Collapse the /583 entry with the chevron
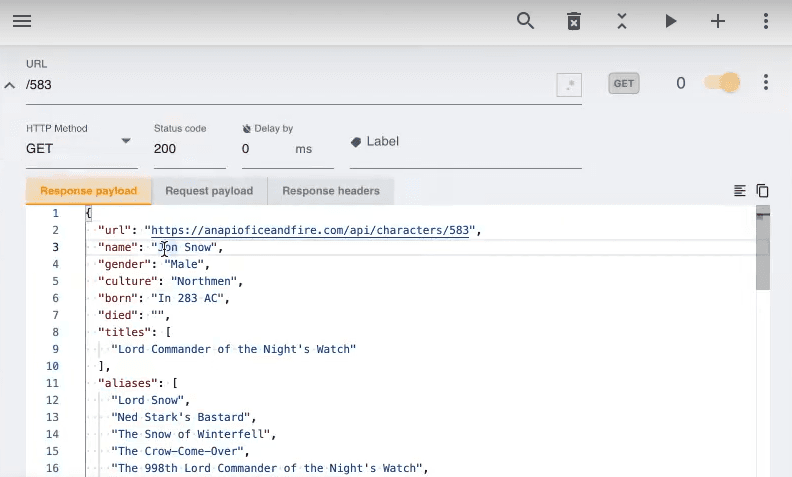The height and width of the screenshot is (477, 792). [10, 85]
